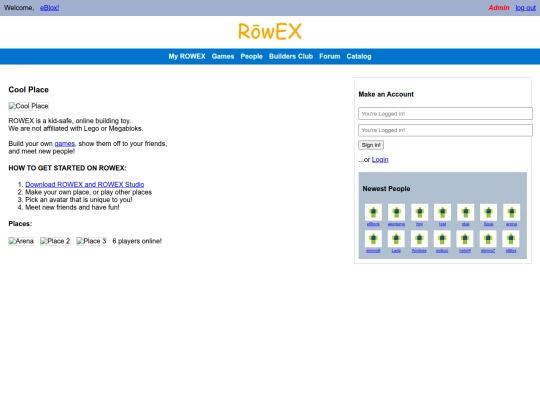Click the Cool Place image
Viewport: 540px width, 405px height.
pyautogui.click(x=29, y=106)
